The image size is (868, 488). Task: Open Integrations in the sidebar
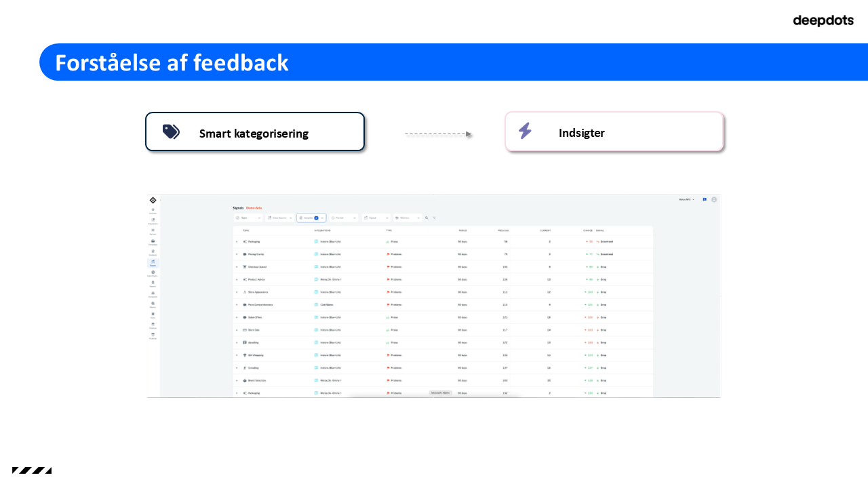click(153, 221)
